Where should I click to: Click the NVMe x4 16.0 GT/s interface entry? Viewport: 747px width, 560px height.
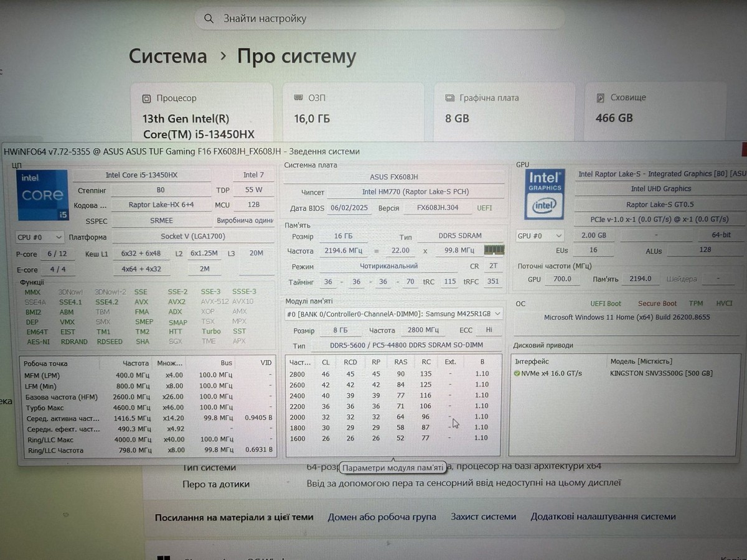click(552, 373)
